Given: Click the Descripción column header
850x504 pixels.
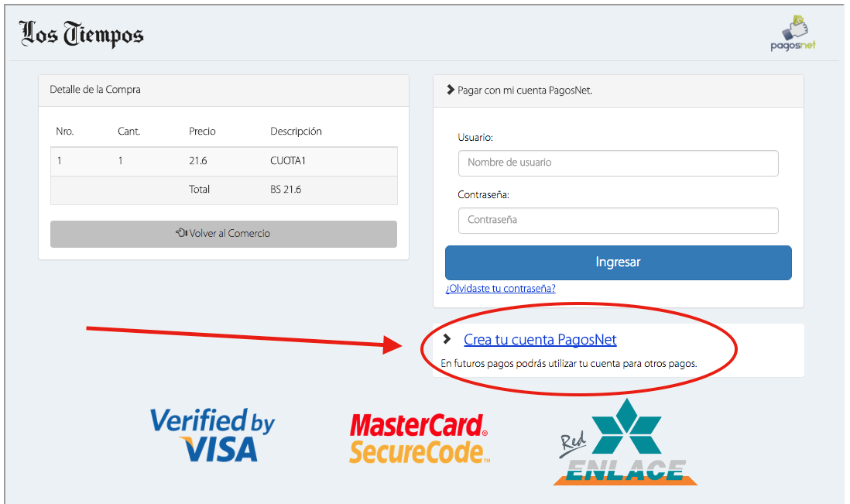Looking at the screenshot, I should coord(296,131).
